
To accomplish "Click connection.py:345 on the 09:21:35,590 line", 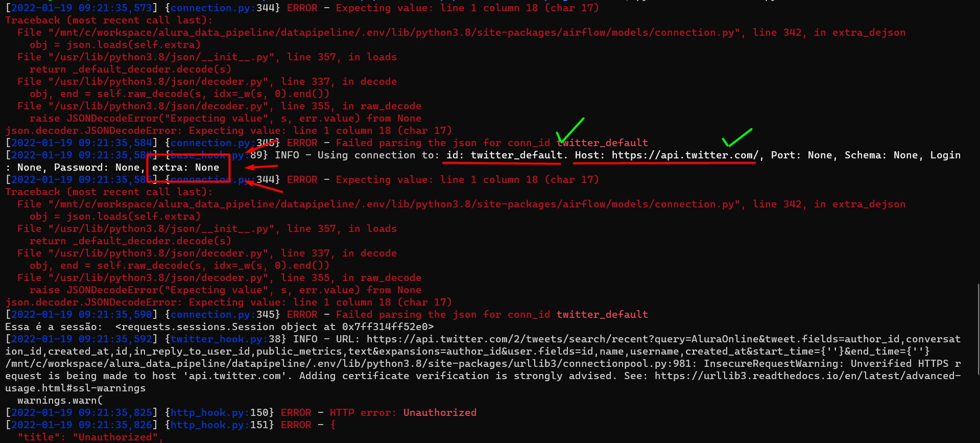I will [x=223, y=314].
